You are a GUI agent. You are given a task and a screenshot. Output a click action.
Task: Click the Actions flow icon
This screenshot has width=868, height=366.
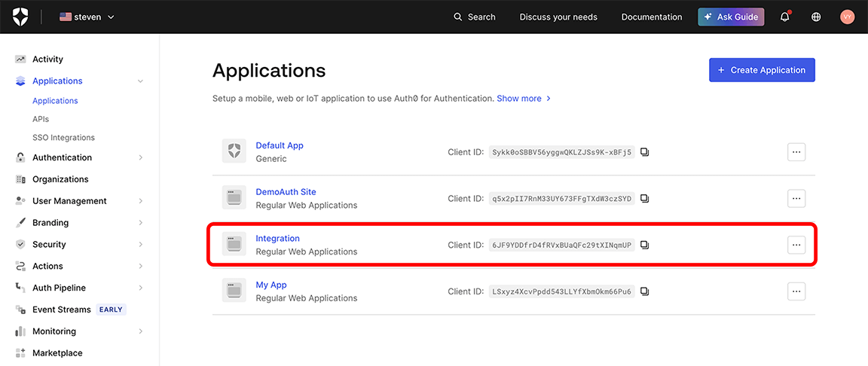click(20, 266)
